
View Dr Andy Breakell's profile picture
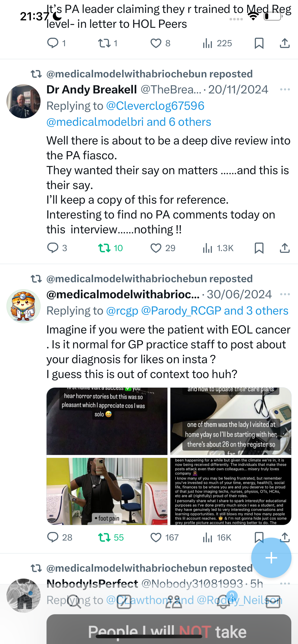(x=24, y=101)
